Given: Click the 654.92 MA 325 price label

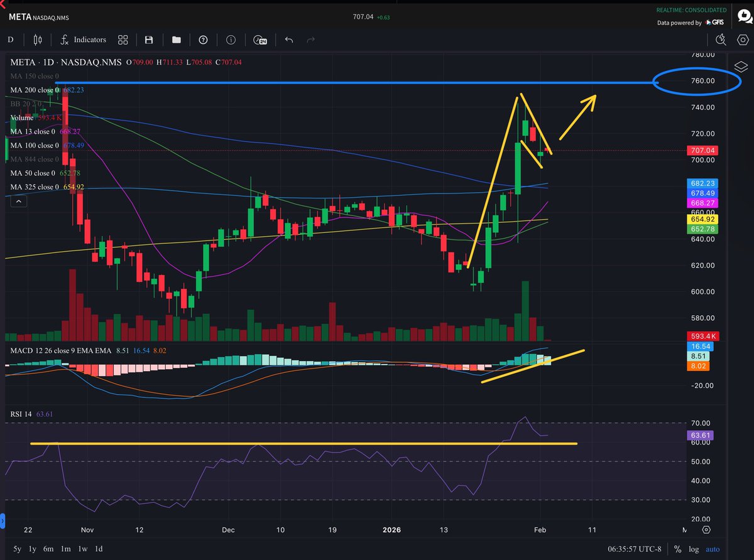Looking at the screenshot, I should pyautogui.click(x=702, y=219).
